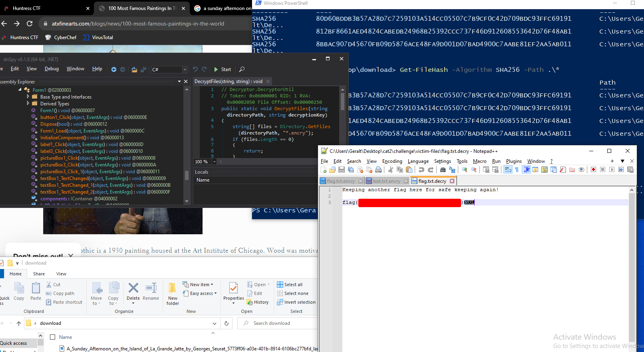Click the Start debug button in dnSpy
The image size is (644, 352).
[x=223, y=69]
